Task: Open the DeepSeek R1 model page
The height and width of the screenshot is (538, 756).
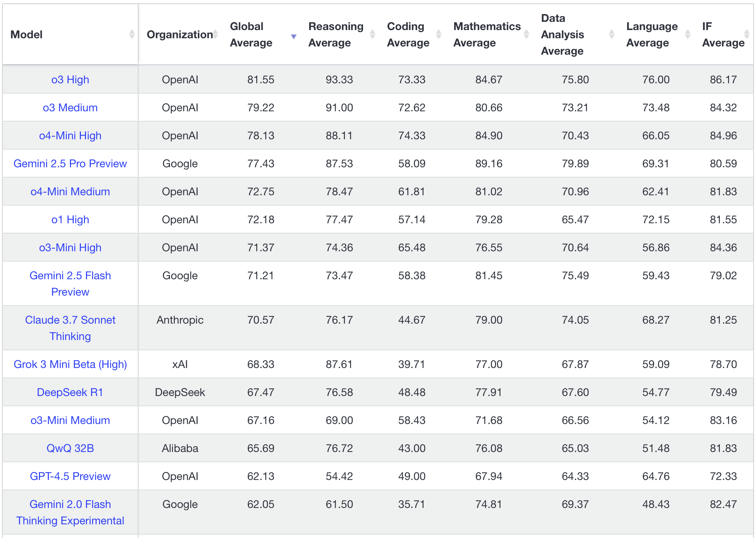Action: click(x=70, y=393)
